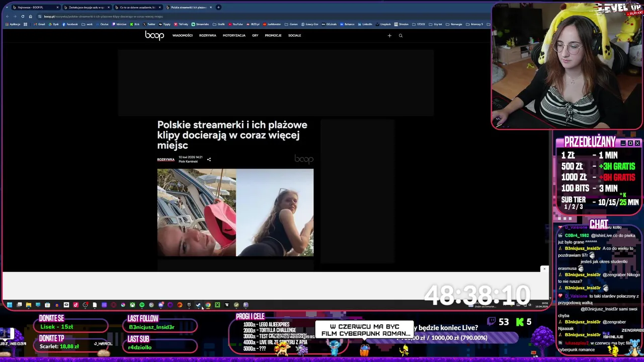Image resolution: width=644 pixels, height=362 pixels.
Task: Open the Grafik bookmark folder
Action: 219,24
